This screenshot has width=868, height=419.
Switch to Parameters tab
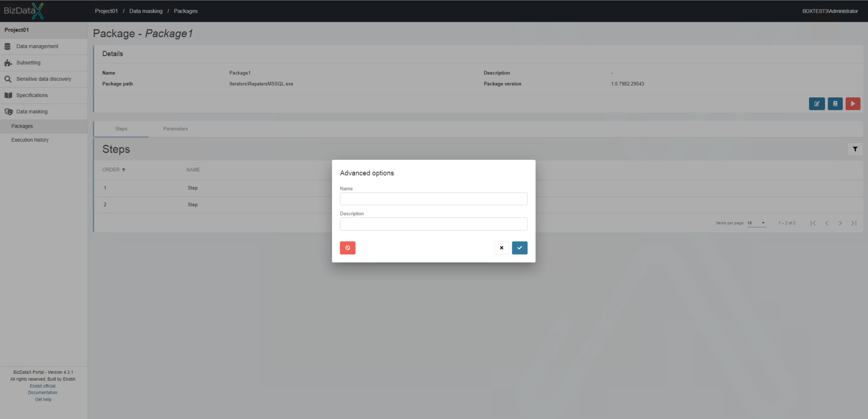(x=176, y=129)
